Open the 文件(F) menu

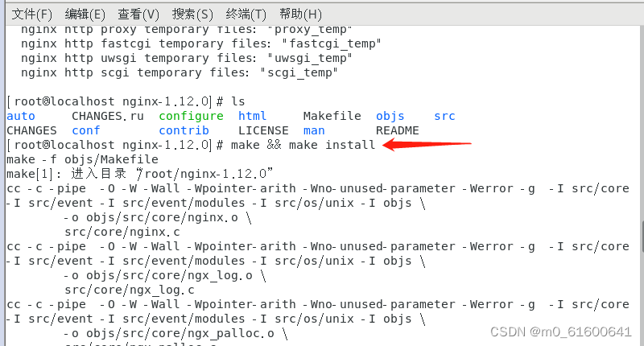coord(31,14)
